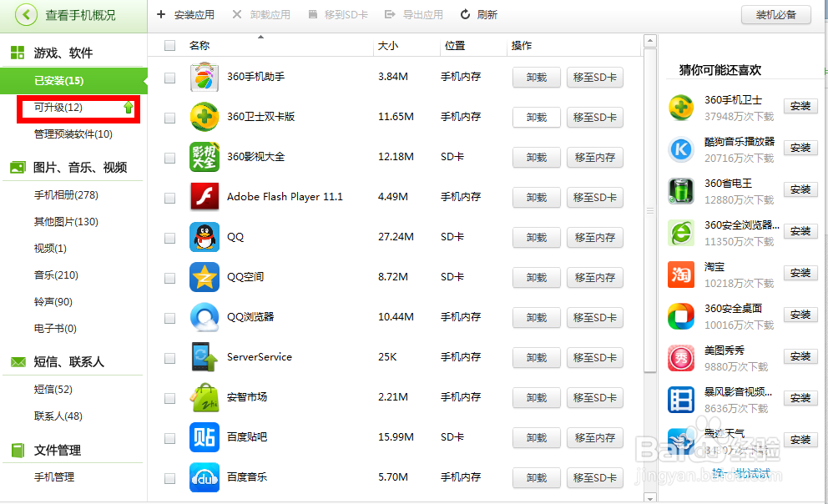Uninstall 360手机助手 with 卸载

point(537,78)
